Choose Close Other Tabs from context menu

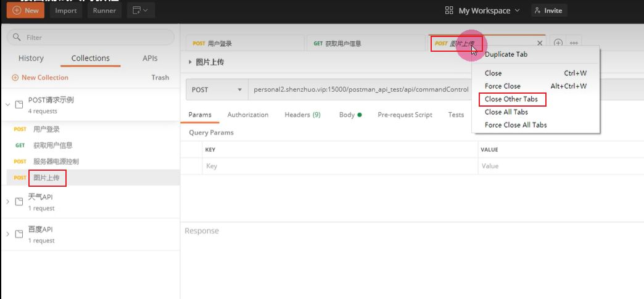tap(511, 99)
